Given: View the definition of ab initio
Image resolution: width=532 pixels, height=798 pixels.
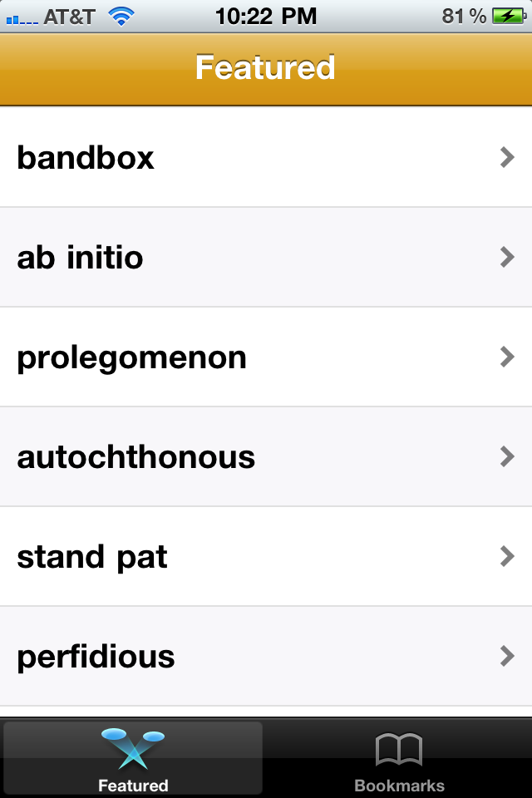Looking at the screenshot, I should pos(80,258).
